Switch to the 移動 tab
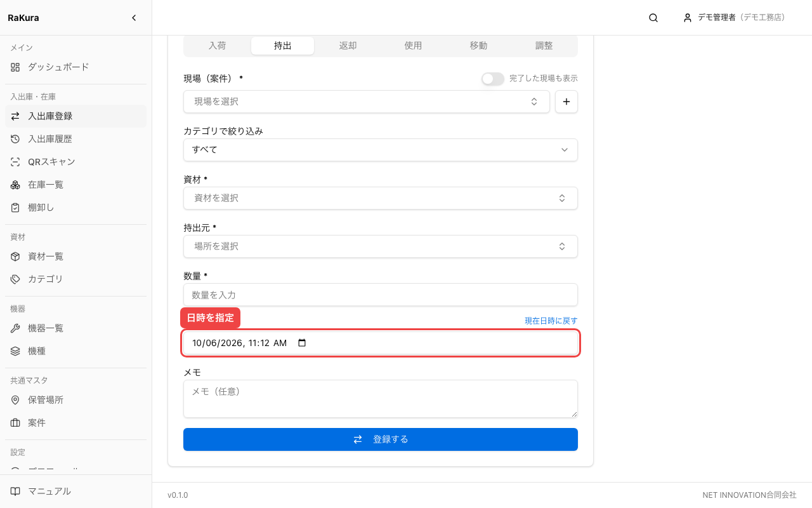 pos(478,46)
